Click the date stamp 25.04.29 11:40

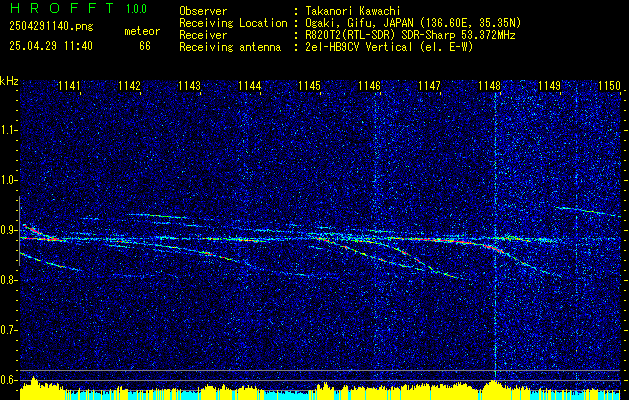[51, 46]
